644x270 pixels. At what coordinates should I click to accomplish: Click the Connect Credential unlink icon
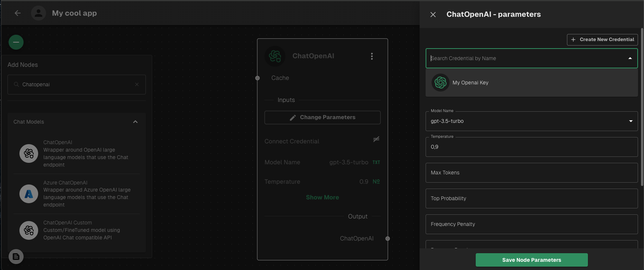tap(376, 139)
